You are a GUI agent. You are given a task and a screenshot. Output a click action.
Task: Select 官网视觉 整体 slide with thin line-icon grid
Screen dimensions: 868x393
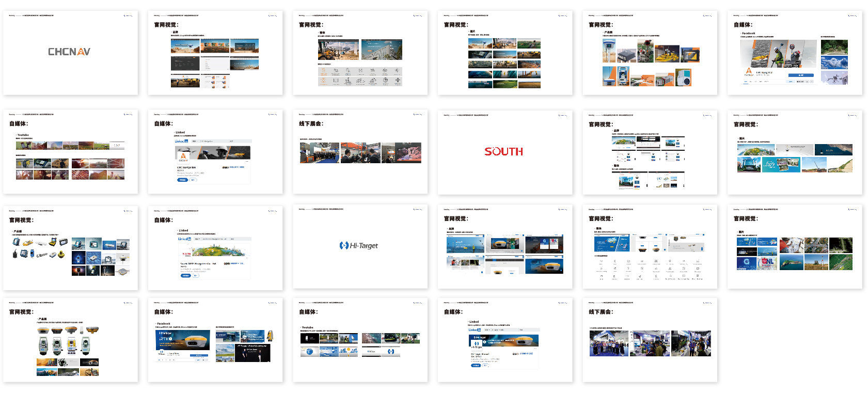650,246
